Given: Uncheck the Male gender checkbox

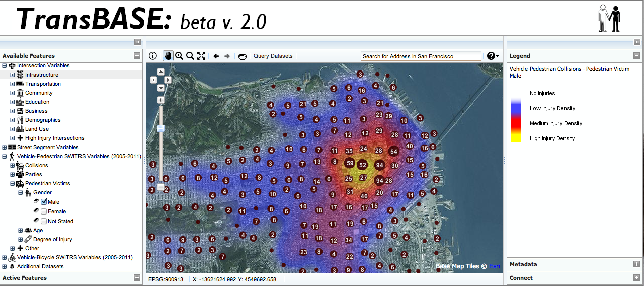Looking at the screenshot, I should [44, 202].
